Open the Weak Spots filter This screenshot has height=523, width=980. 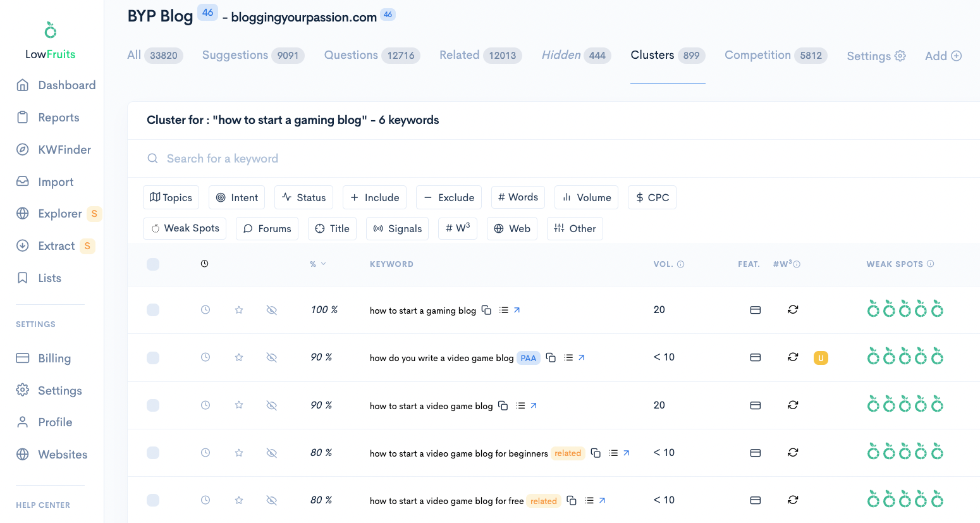click(185, 228)
